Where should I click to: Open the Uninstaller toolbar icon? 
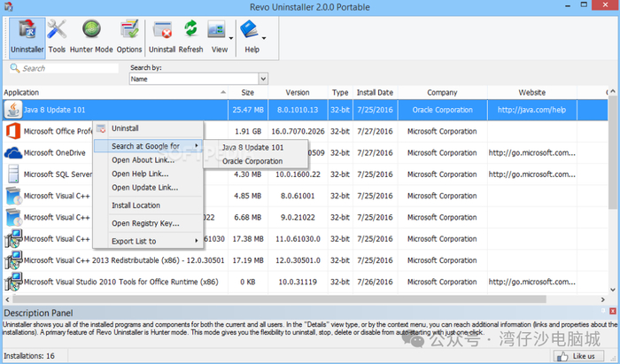tap(27, 37)
